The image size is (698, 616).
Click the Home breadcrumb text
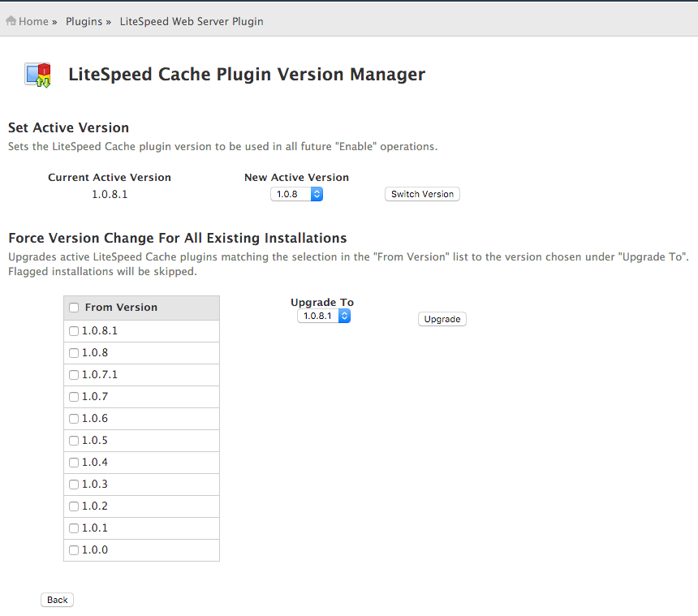point(33,21)
